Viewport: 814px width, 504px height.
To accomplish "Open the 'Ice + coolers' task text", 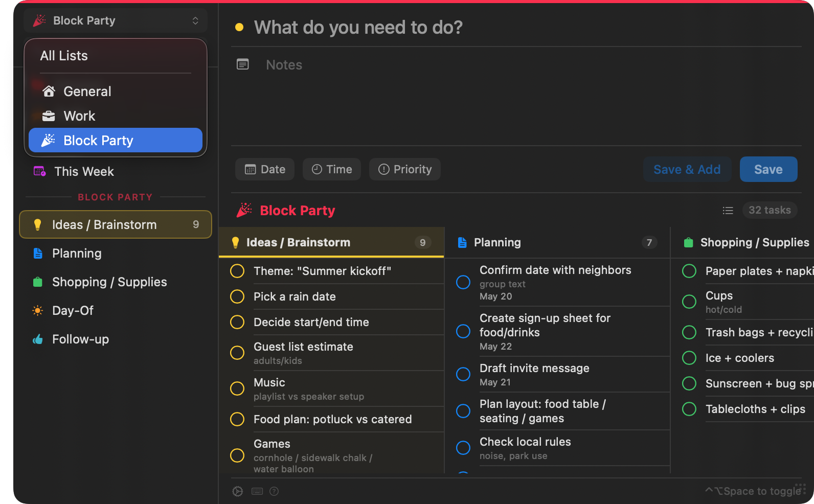I will tap(740, 358).
